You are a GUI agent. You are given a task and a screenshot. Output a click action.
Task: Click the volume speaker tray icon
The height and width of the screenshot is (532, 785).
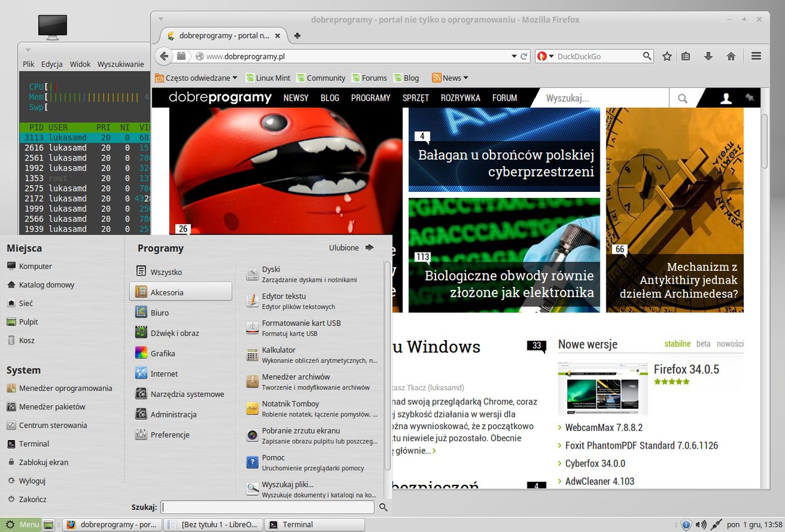click(700, 525)
